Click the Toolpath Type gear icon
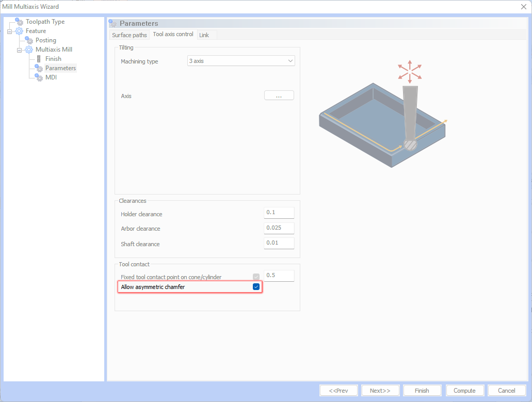The image size is (532, 402). [19, 22]
